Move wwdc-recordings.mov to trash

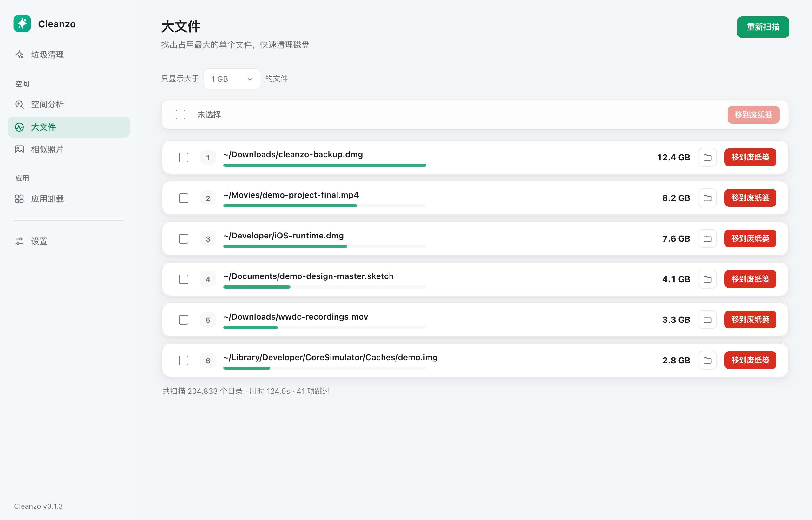point(750,319)
